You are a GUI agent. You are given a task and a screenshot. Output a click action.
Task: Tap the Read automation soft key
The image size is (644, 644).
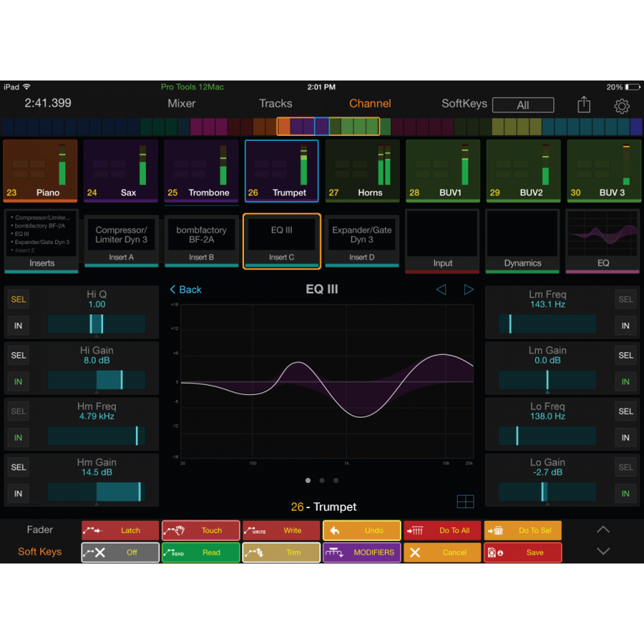point(201,553)
